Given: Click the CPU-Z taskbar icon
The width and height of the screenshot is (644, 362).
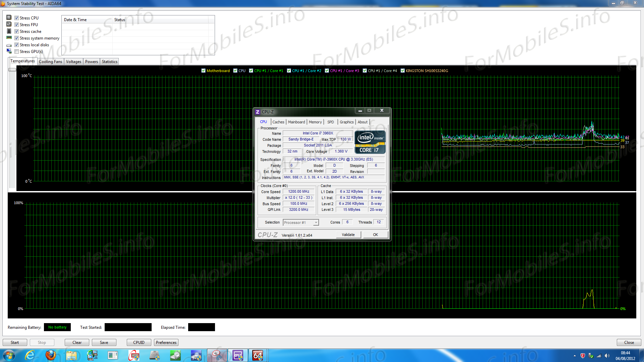Looking at the screenshot, I should click(238, 355).
